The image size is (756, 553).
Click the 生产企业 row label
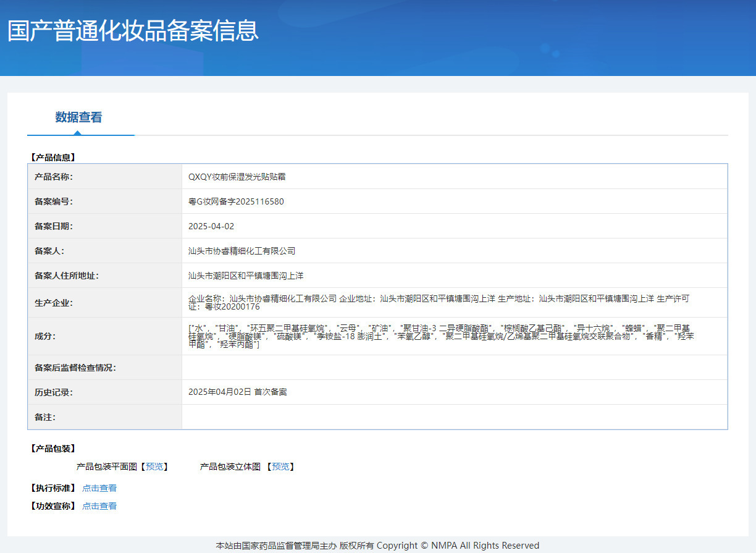[54, 303]
